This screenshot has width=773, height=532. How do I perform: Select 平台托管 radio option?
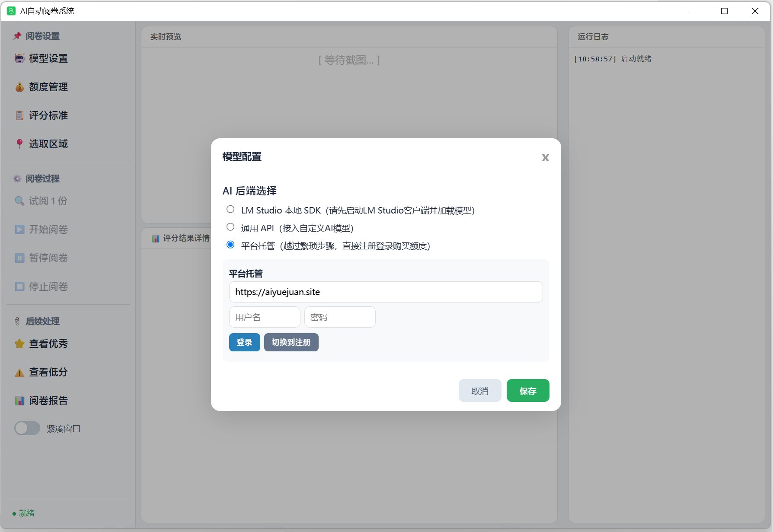tap(230, 245)
